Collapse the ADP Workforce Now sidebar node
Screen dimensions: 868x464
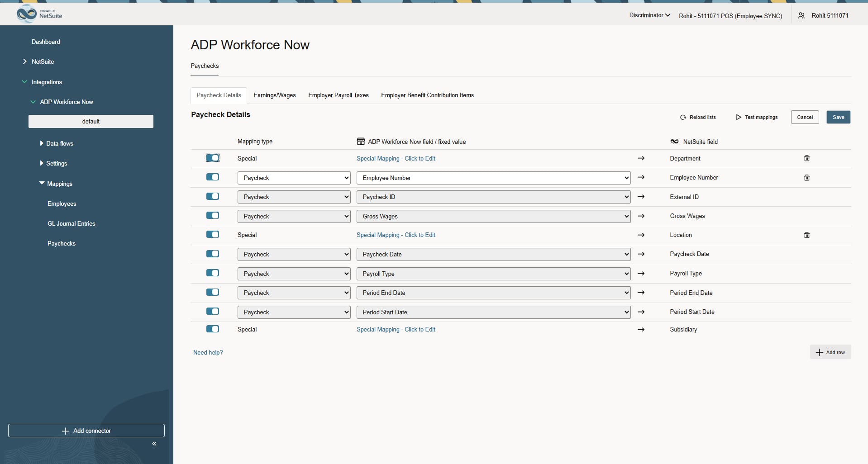tap(33, 102)
